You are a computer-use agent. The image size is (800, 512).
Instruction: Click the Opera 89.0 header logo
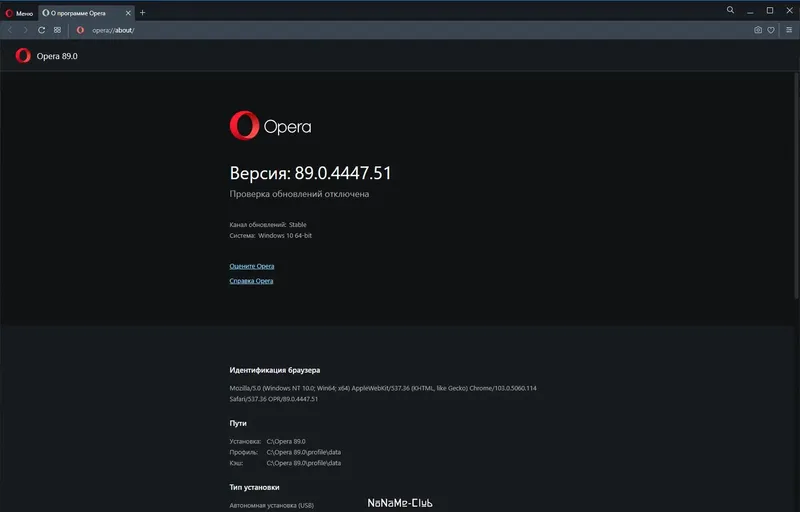pyautogui.click(x=23, y=56)
